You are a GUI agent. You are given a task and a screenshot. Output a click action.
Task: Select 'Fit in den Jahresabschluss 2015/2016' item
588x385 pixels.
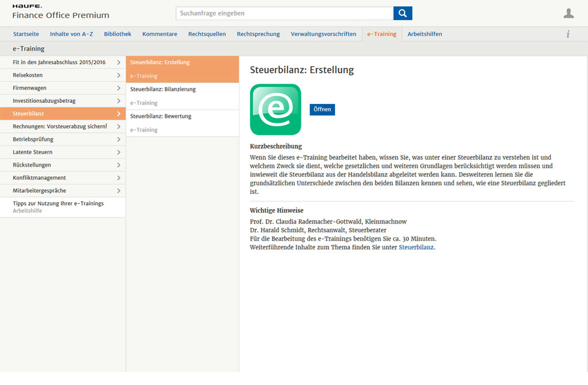[63, 62]
